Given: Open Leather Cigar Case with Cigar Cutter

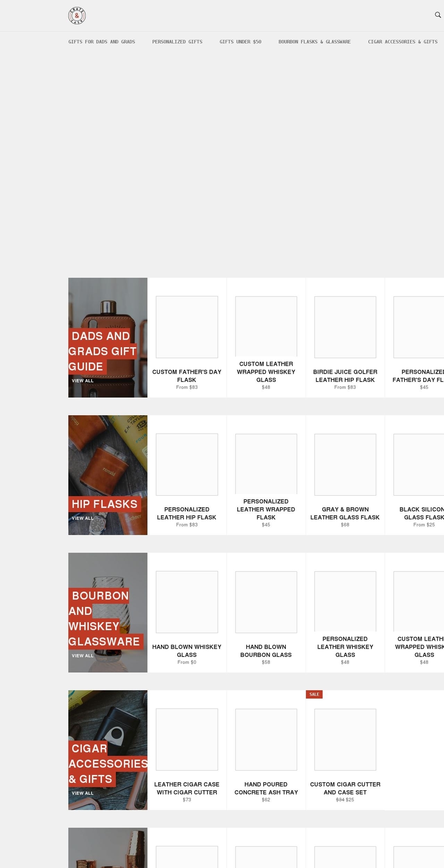Looking at the screenshot, I should (x=187, y=788).
